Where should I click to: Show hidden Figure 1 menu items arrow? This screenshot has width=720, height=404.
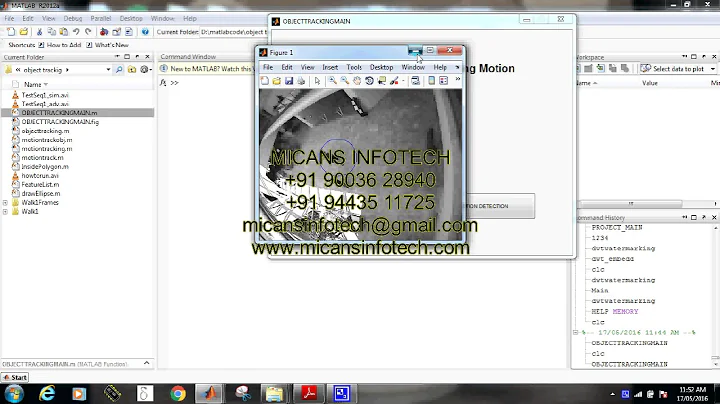[x=457, y=67]
